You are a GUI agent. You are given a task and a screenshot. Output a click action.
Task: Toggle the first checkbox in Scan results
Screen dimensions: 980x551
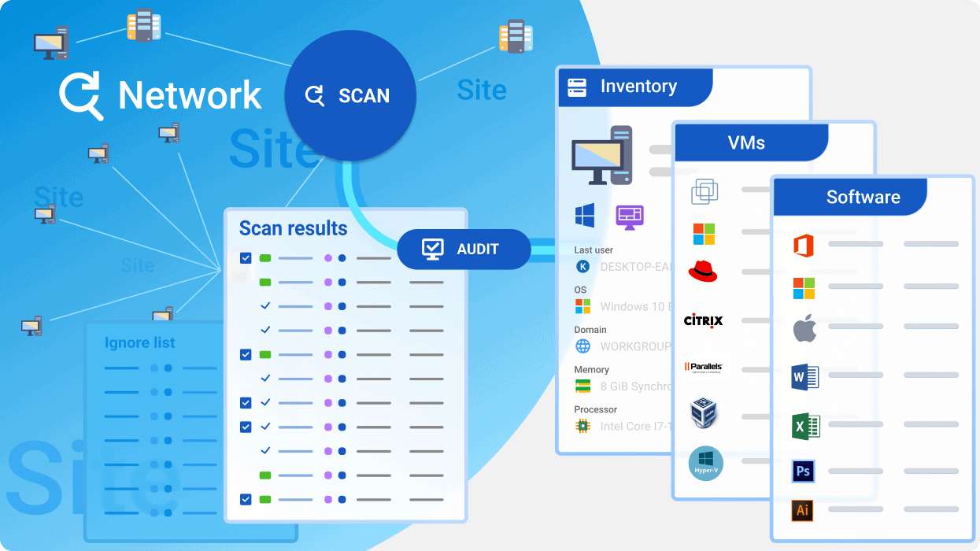[x=246, y=258]
